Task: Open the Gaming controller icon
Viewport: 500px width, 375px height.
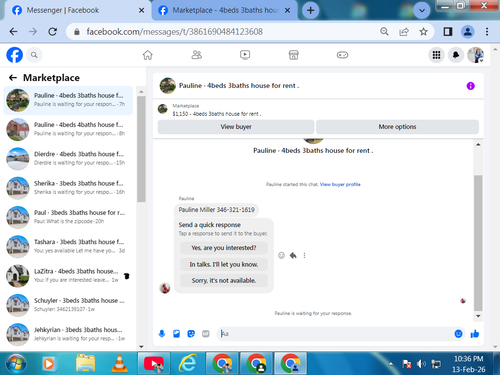Action: click(x=342, y=55)
